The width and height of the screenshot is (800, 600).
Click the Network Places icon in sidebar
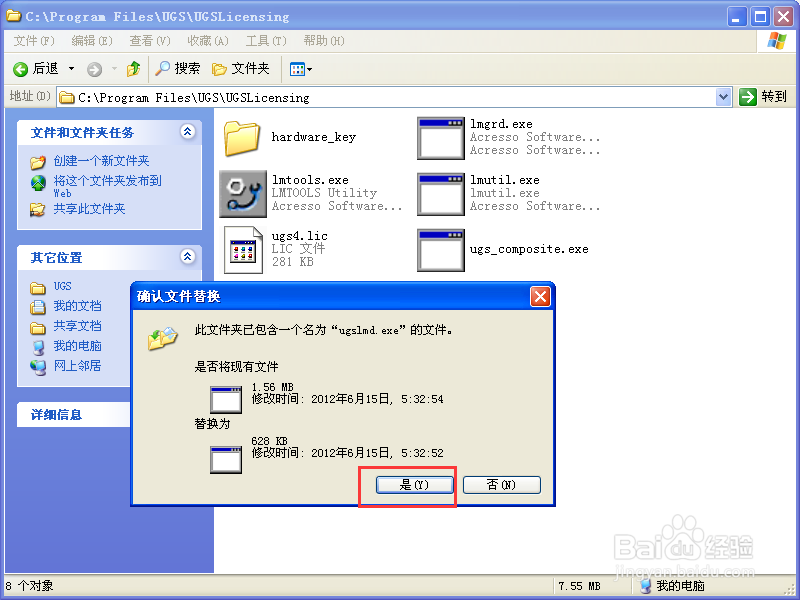click(x=38, y=367)
